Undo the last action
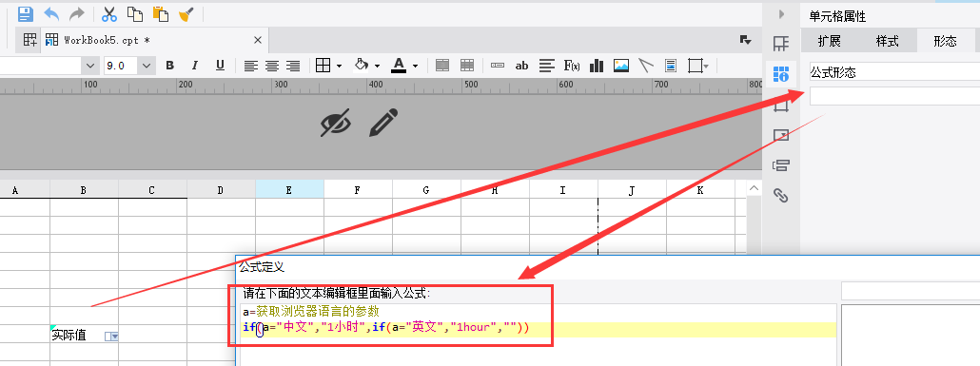Image resolution: width=980 pixels, height=366 pixels. tap(51, 13)
